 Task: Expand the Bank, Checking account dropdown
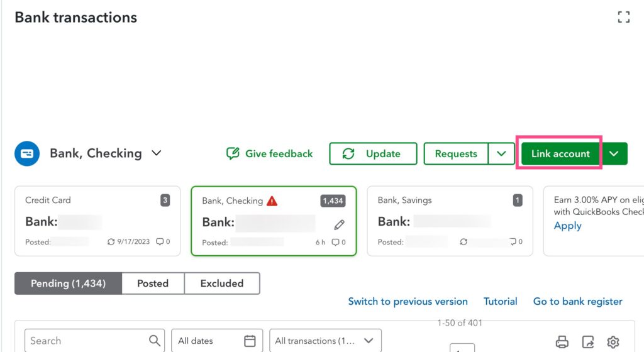tap(157, 153)
